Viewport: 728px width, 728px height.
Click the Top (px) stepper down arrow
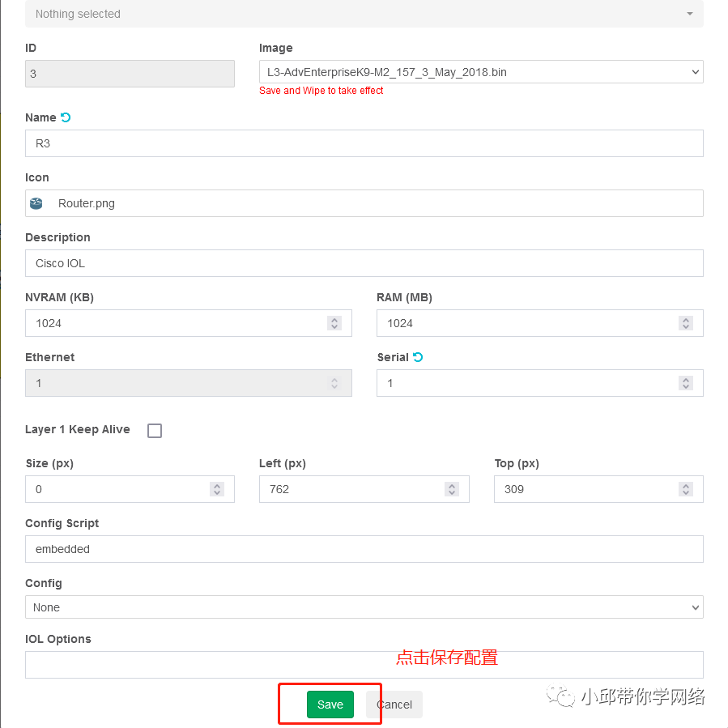click(685, 492)
